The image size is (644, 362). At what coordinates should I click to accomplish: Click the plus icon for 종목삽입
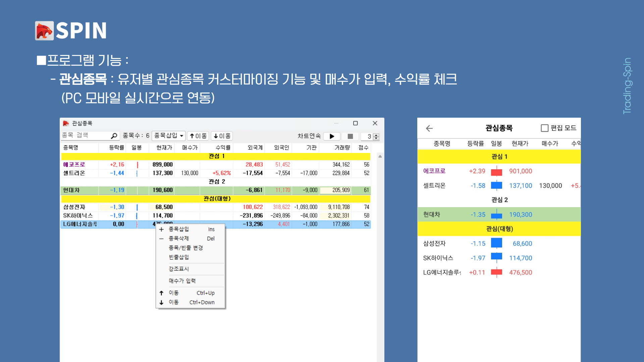click(161, 229)
